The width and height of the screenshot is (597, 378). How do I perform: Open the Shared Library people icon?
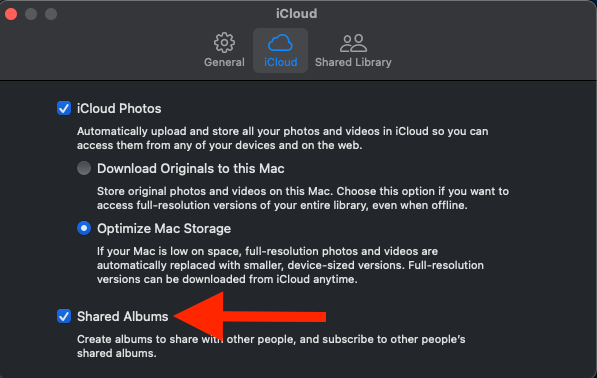pos(353,43)
